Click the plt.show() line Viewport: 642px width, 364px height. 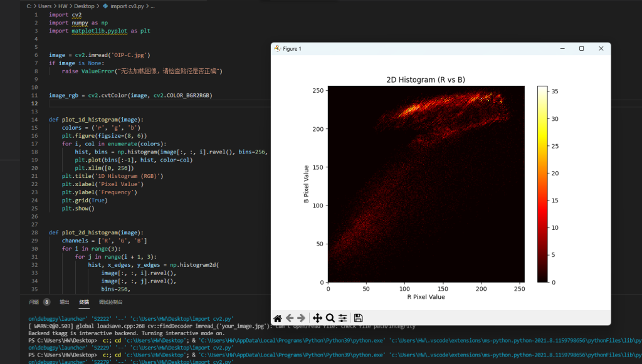coord(78,209)
